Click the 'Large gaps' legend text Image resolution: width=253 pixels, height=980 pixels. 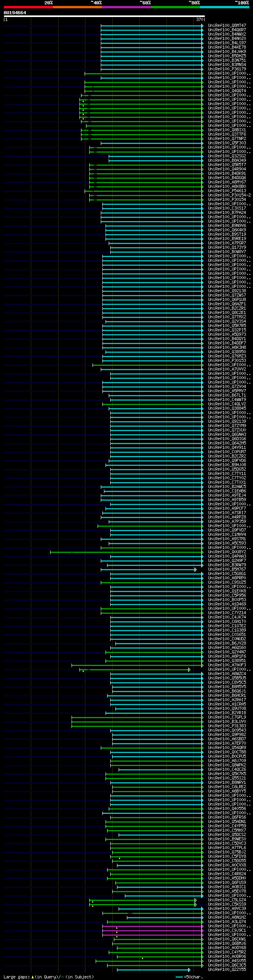tap(17, 977)
